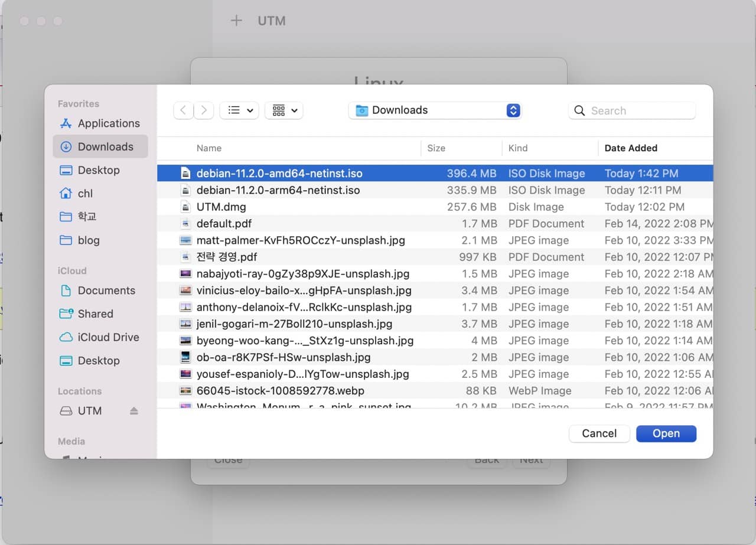Open the Downloads location popup
The width and height of the screenshot is (756, 545).
click(435, 110)
